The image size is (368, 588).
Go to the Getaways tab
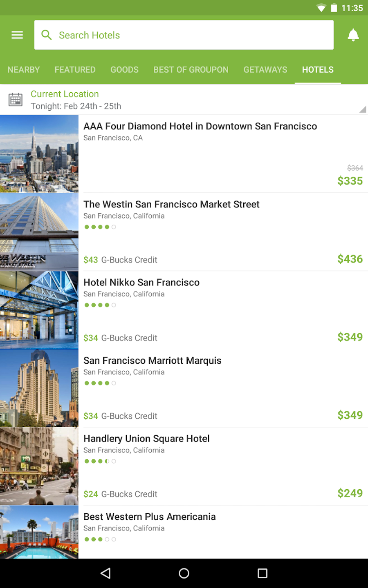tap(265, 70)
